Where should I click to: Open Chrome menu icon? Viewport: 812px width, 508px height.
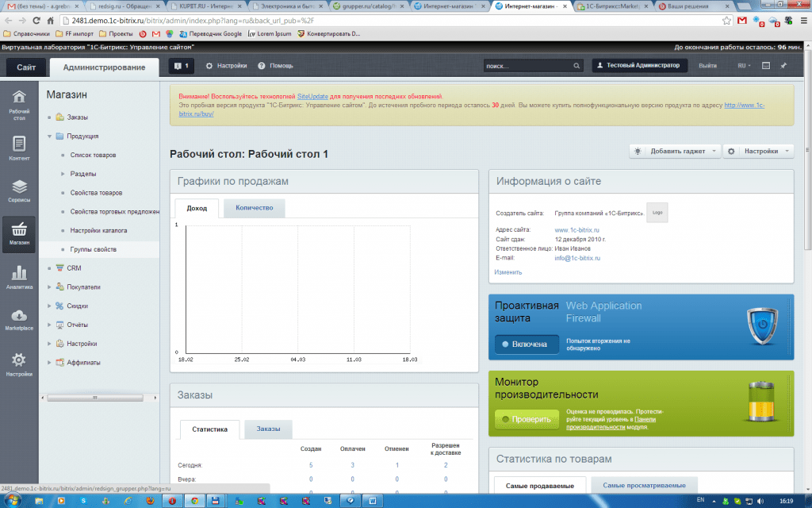pos(804,21)
